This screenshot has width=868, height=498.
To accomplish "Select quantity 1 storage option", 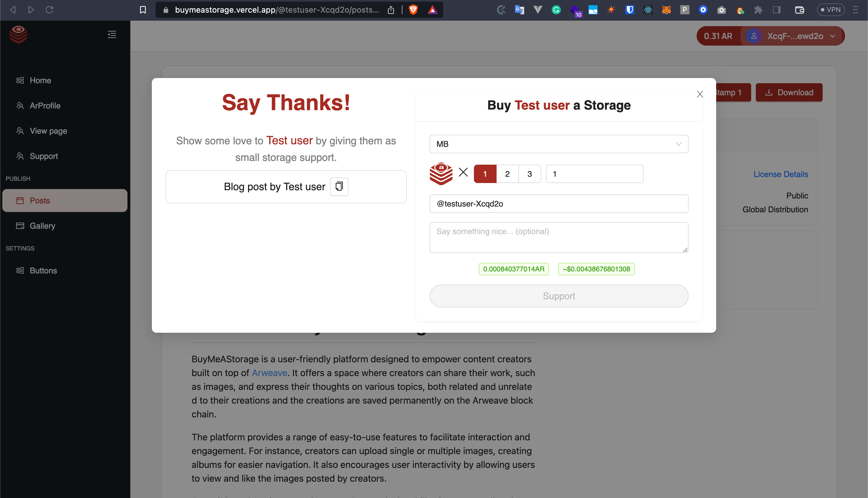I will (x=485, y=174).
